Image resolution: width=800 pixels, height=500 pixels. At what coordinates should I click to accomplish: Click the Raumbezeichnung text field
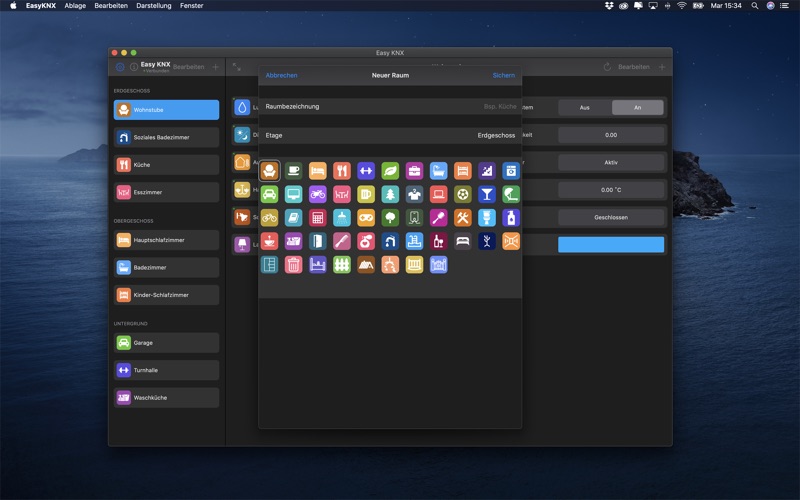tap(390, 107)
